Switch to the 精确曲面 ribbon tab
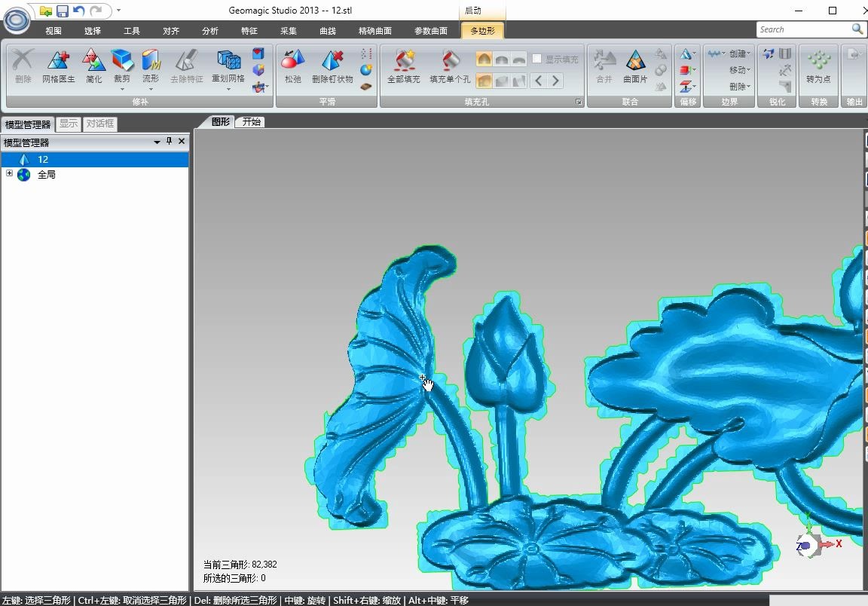The height and width of the screenshot is (606, 868). click(x=375, y=30)
